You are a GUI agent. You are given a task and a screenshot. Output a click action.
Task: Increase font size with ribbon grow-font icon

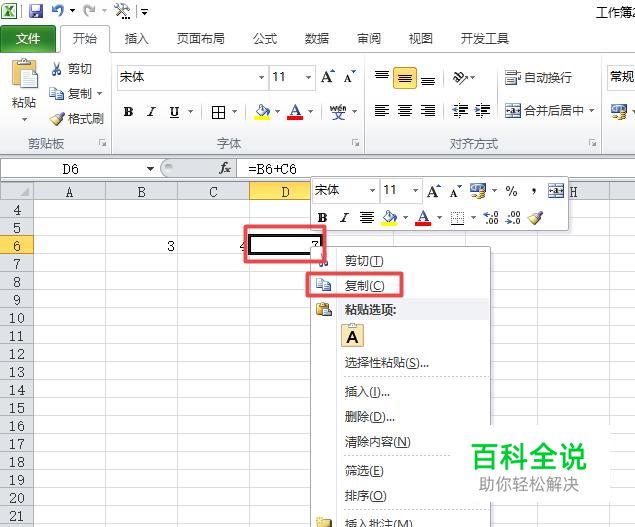[x=328, y=77]
